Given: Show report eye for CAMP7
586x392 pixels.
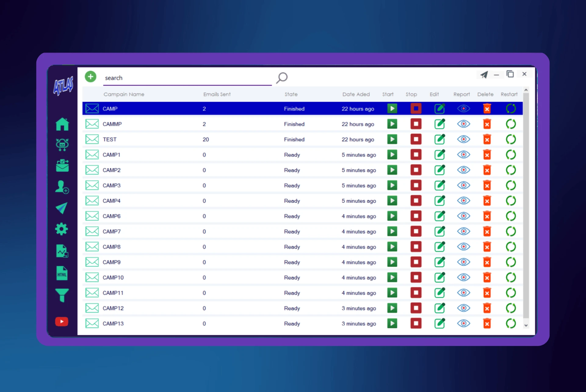Looking at the screenshot, I should [x=463, y=231].
